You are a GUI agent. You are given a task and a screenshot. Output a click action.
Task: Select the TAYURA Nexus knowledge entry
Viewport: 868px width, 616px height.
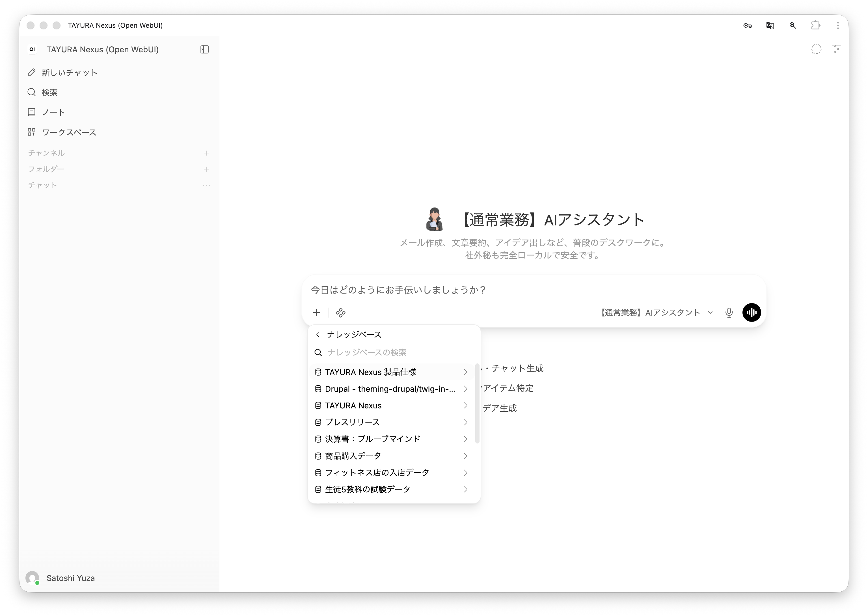pos(392,406)
